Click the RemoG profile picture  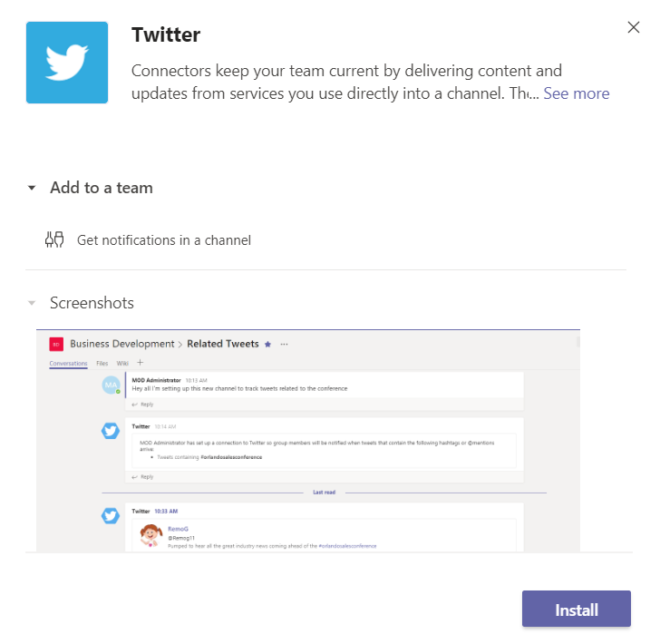point(151,535)
